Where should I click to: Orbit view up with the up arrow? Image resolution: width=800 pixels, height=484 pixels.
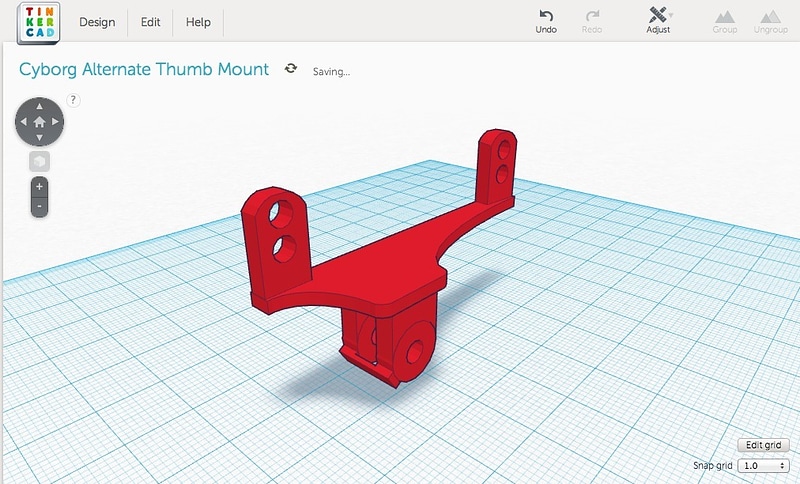click(x=39, y=106)
